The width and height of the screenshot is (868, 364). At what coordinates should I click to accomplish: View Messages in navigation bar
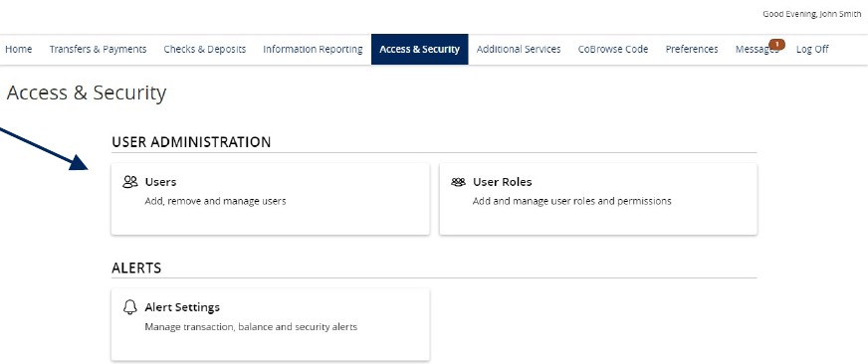pyautogui.click(x=757, y=50)
